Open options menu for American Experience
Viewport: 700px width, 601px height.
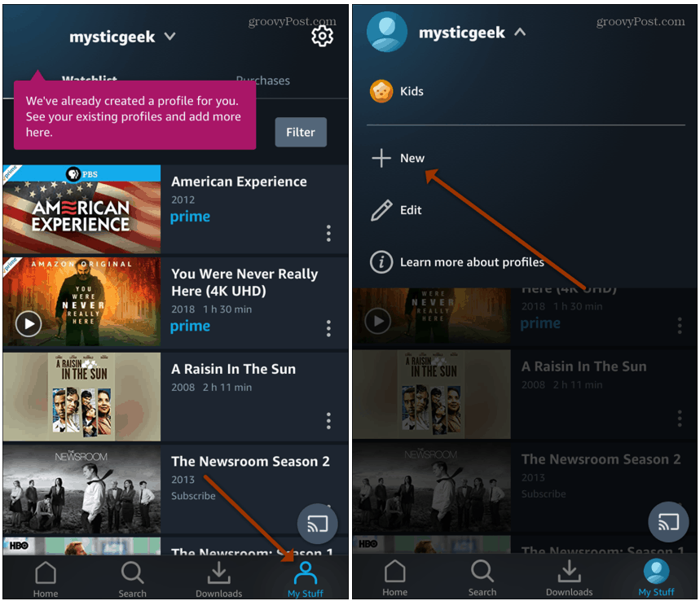328,234
